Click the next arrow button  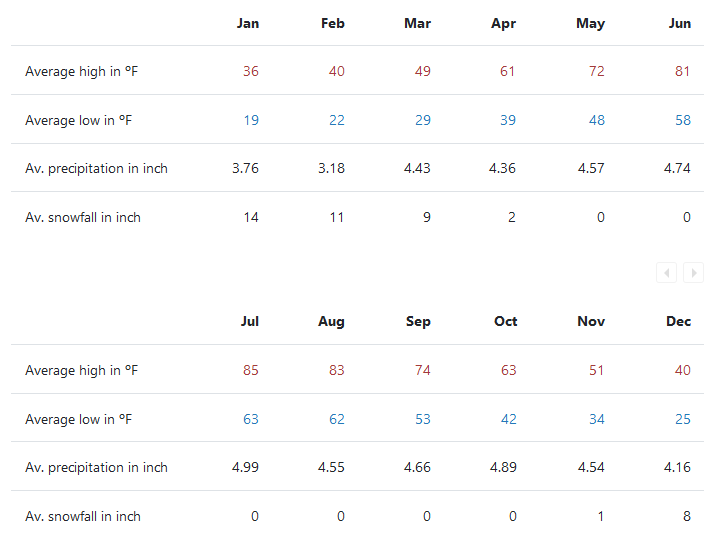[693, 273]
